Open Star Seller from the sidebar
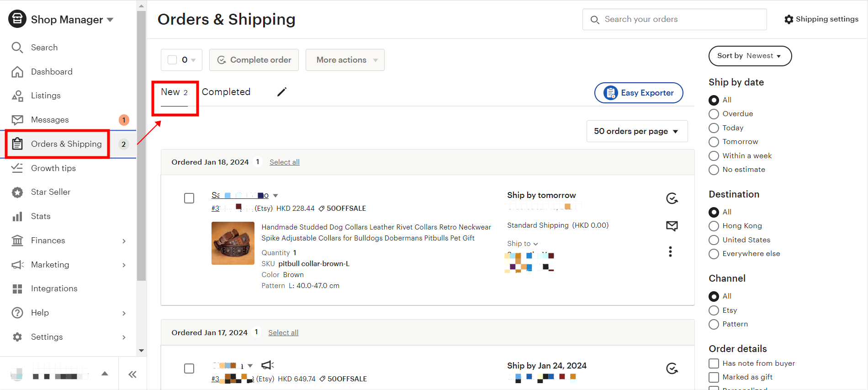 pos(51,192)
